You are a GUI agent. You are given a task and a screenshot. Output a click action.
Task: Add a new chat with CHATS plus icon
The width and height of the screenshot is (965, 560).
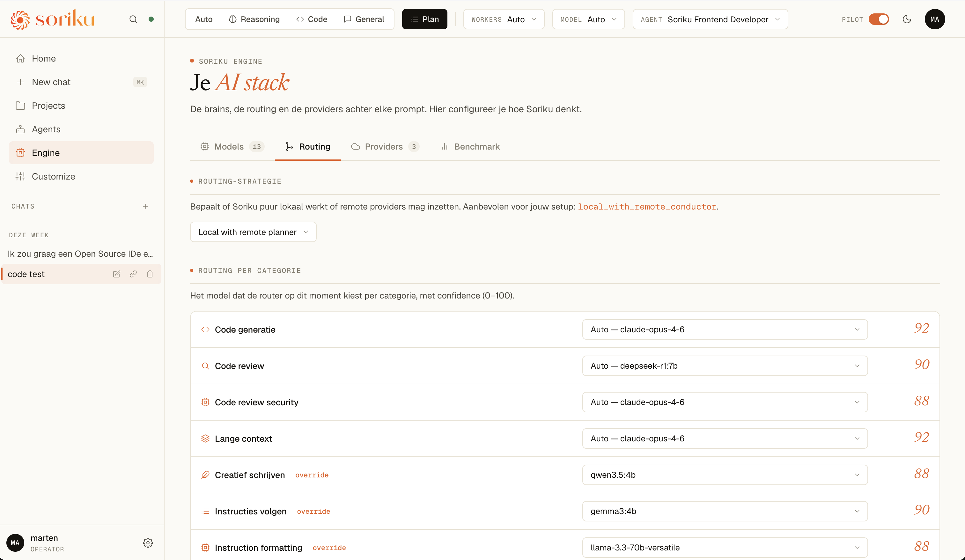[145, 206]
